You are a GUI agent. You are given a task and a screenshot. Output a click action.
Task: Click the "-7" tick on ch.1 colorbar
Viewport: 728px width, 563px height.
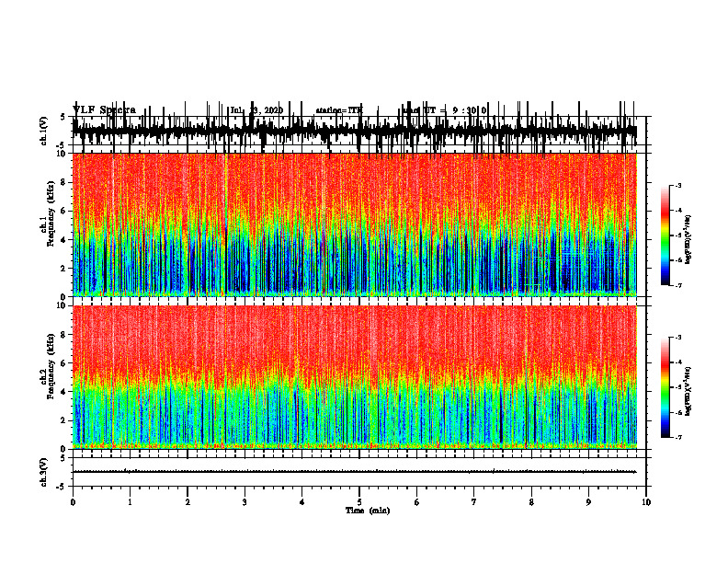click(x=678, y=285)
